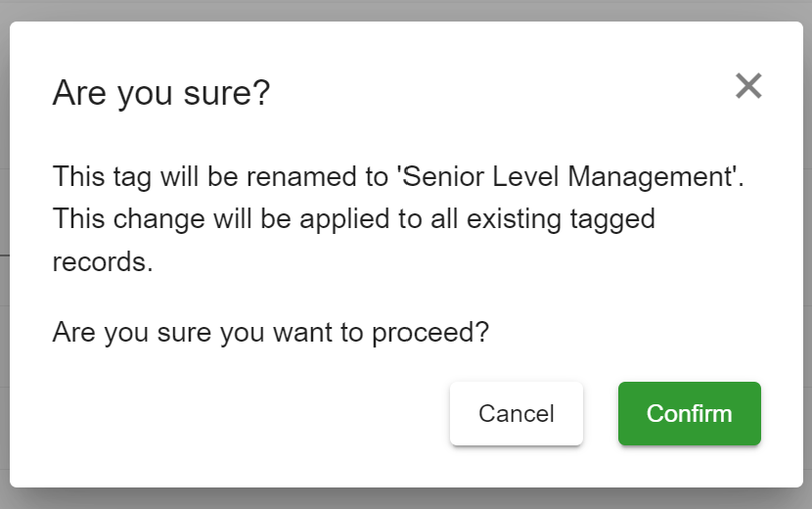Click the words 'existing tagged' in the message
This screenshot has width=812, height=509.
(561, 219)
